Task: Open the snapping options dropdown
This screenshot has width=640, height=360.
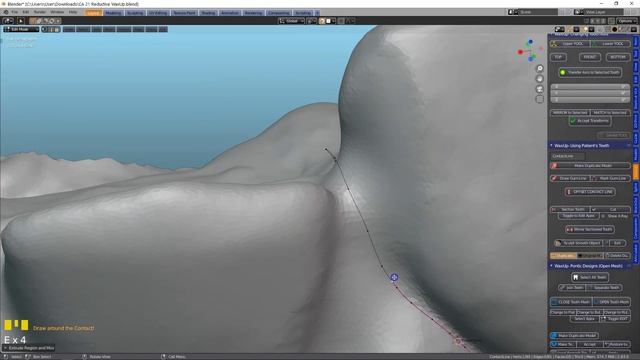Action: [x=331, y=21]
